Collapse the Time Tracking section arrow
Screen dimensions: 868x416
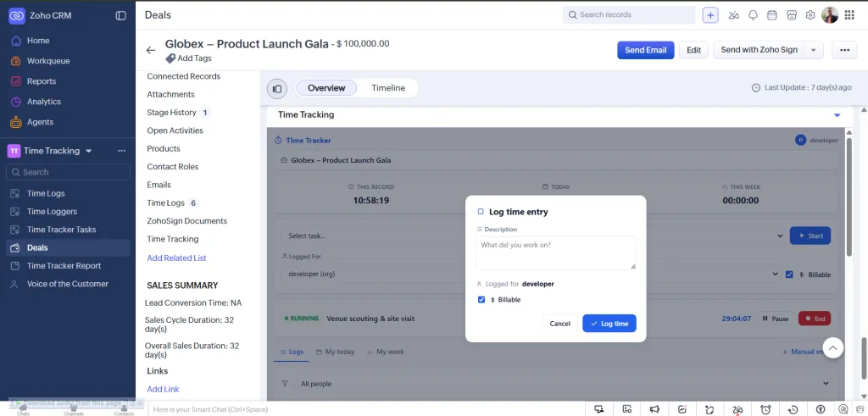point(837,115)
